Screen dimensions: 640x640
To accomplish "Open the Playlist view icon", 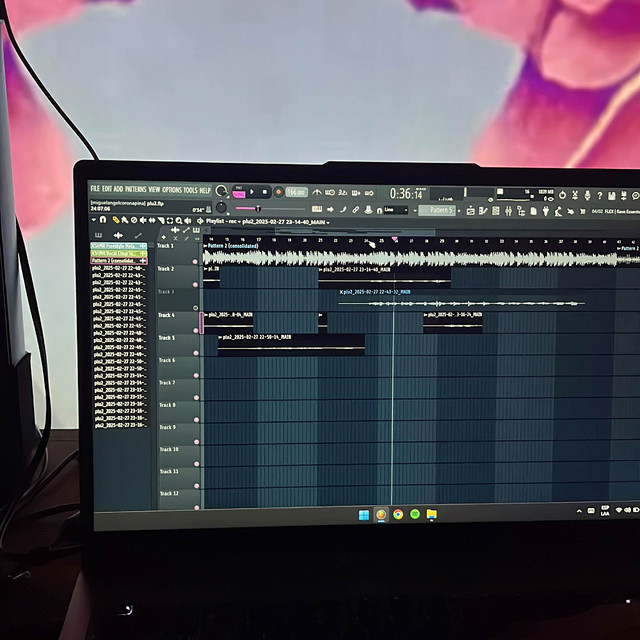I will coord(470,211).
